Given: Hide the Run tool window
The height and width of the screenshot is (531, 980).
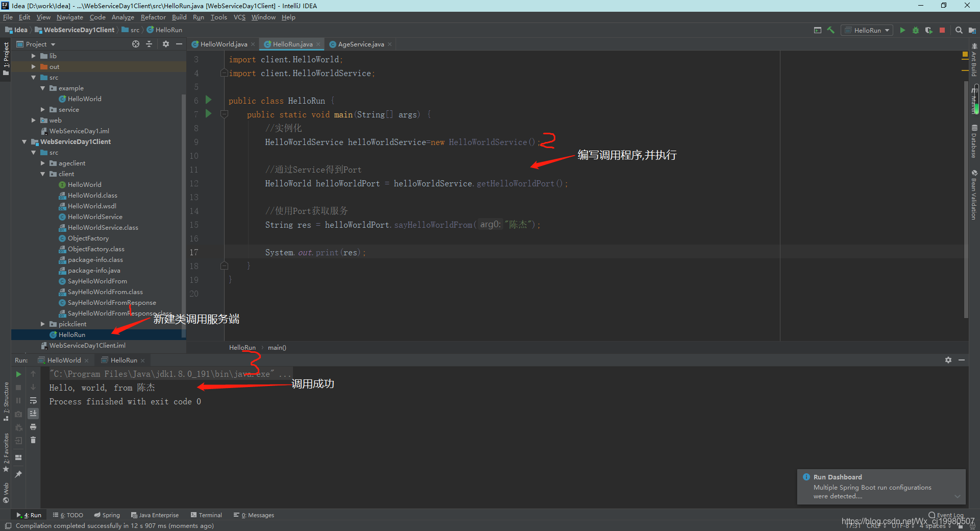Looking at the screenshot, I should tap(962, 360).
